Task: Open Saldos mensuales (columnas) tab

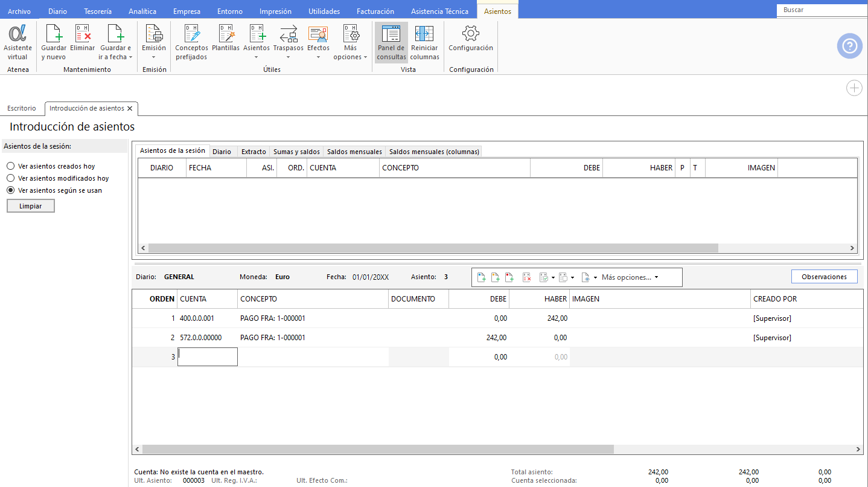Action: 434,152
